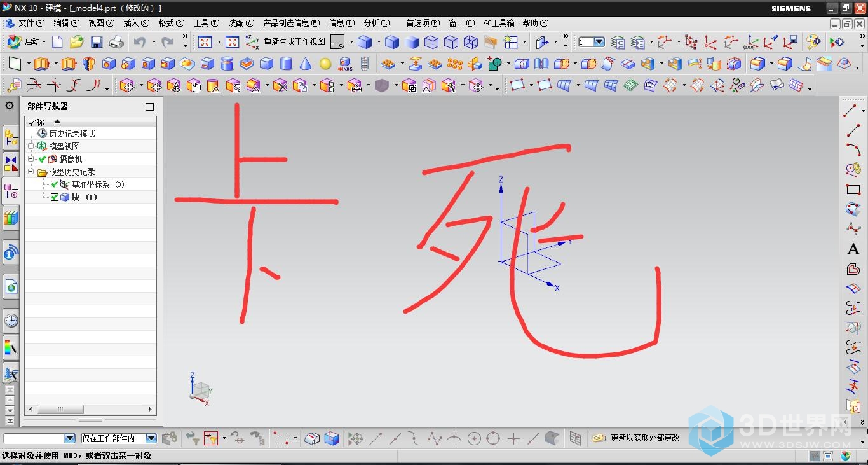Open the undo history dropdown arrow
The image size is (868, 465).
coord(153,42)
